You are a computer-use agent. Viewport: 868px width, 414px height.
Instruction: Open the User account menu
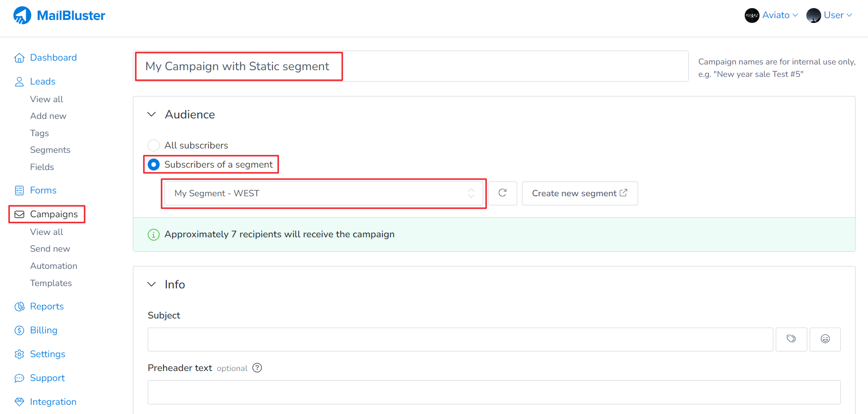point(829,15)
